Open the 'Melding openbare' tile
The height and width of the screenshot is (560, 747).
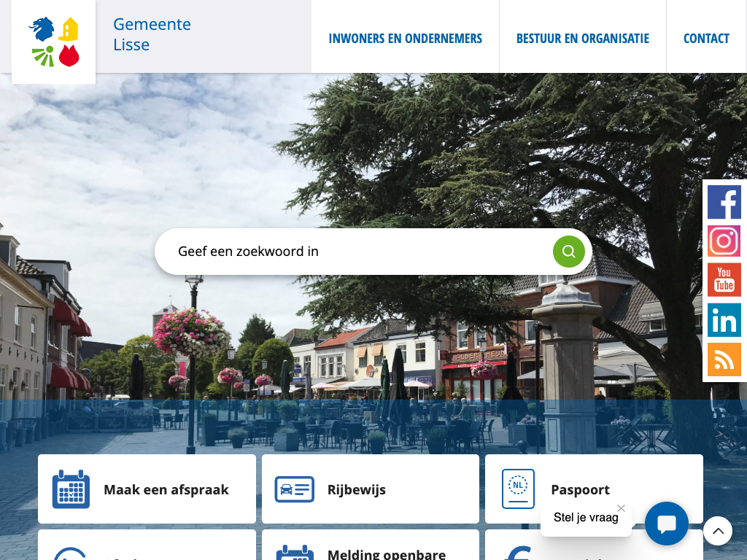click(387, 553)
